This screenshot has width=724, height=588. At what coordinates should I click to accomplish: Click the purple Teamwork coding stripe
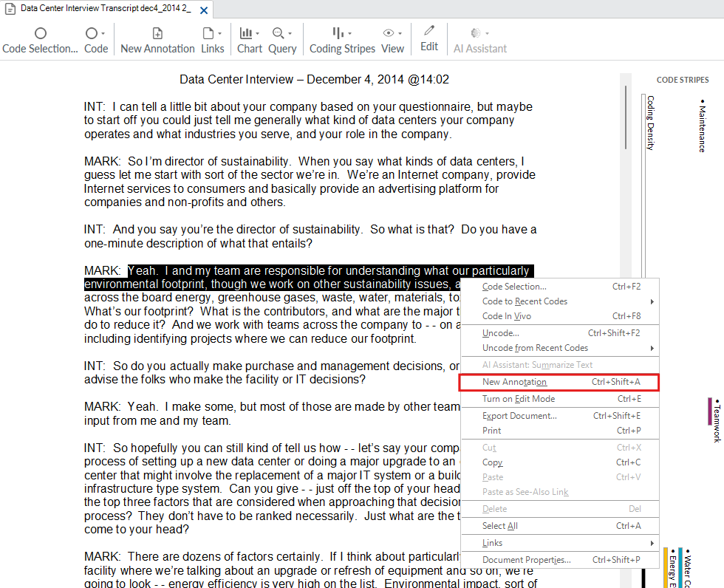[x=710, y=411]
